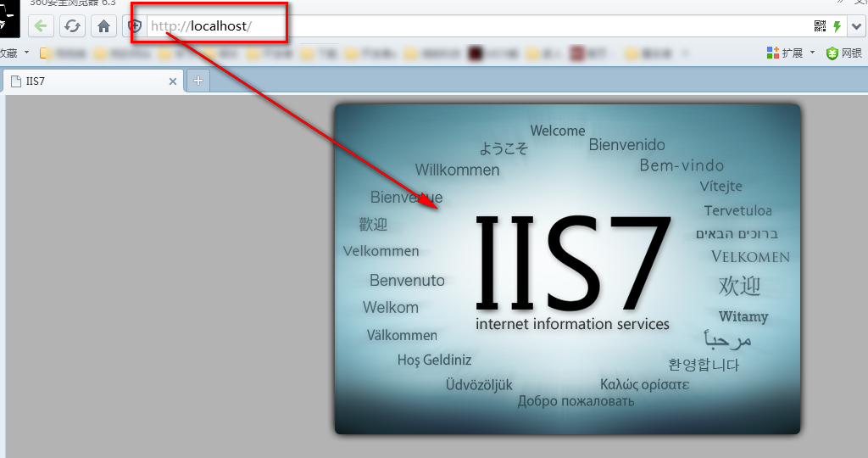Click the security shield icon beside URL

[135, 26]
